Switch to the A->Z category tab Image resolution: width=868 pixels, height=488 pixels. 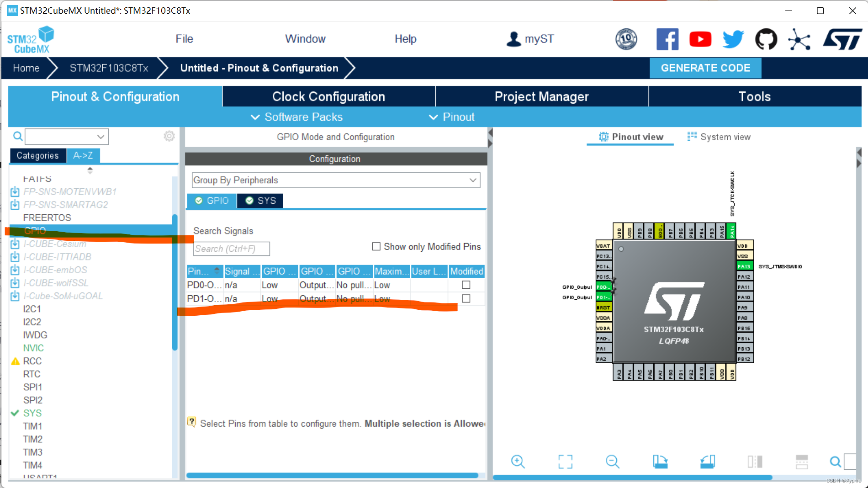pos(83,155)
